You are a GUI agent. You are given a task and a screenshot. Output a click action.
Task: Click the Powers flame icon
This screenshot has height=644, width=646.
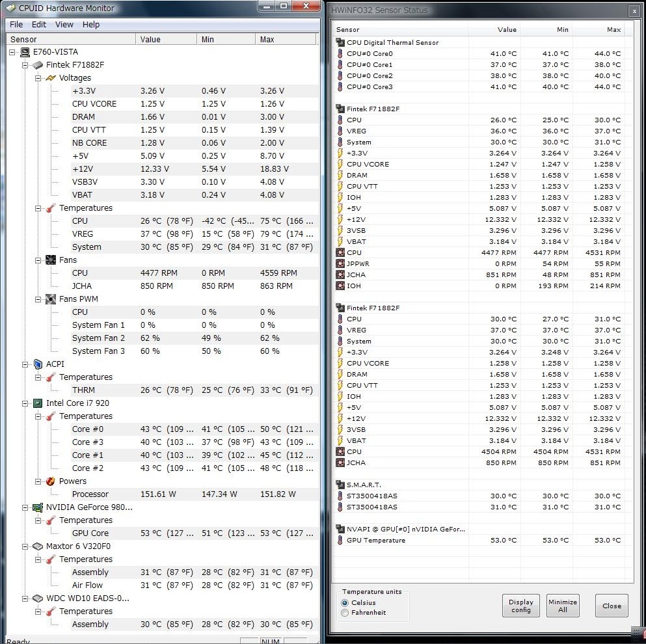(x=51, y=481)
